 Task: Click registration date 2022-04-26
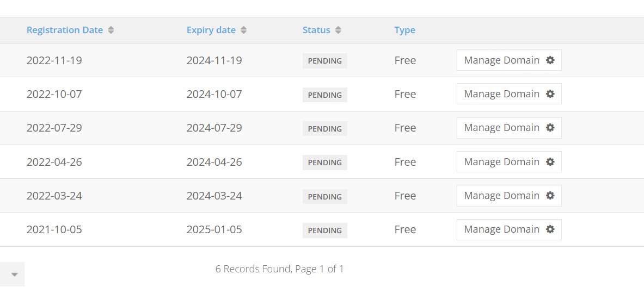[54, 161]
